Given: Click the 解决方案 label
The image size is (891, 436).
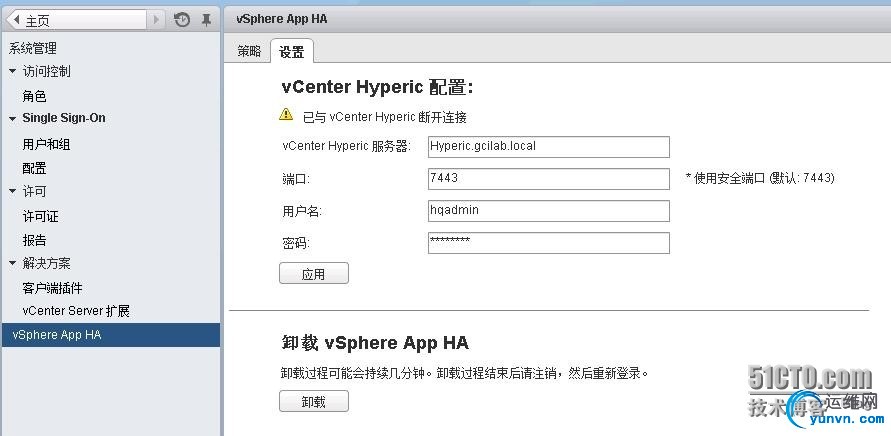Looking at the screenshot, I should point(47,264).
